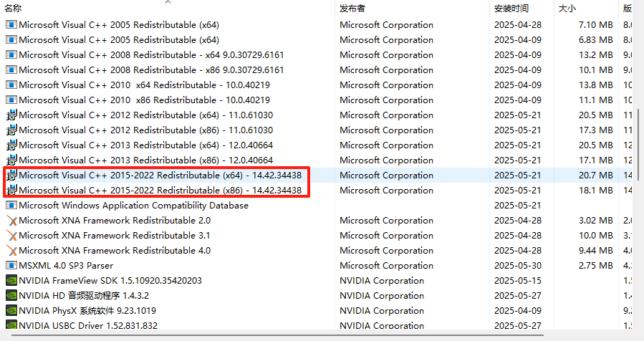Viewport: 644px width, 341px height.
Task: Click XNA Framework Redistributable 2.0 icon
Action: 11,221
